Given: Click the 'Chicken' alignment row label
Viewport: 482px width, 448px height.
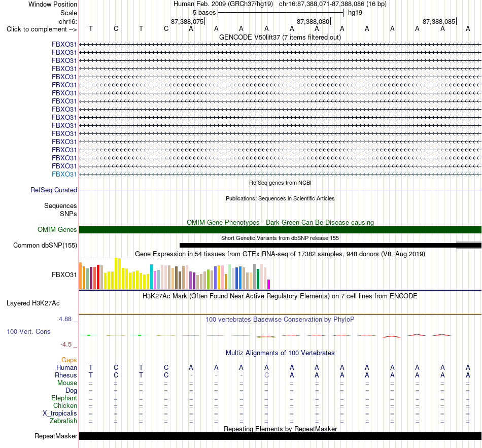Looking at the screenshot, I should click(x=65, y=406).
